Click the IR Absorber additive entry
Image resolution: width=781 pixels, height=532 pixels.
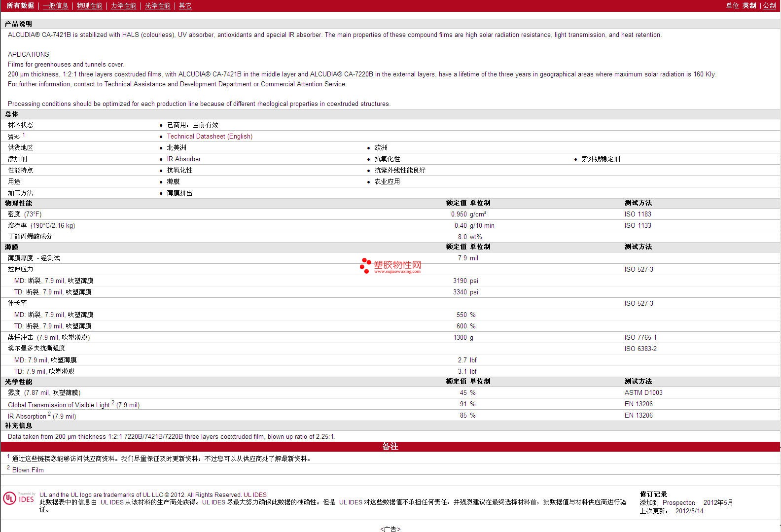coord(184,159)
